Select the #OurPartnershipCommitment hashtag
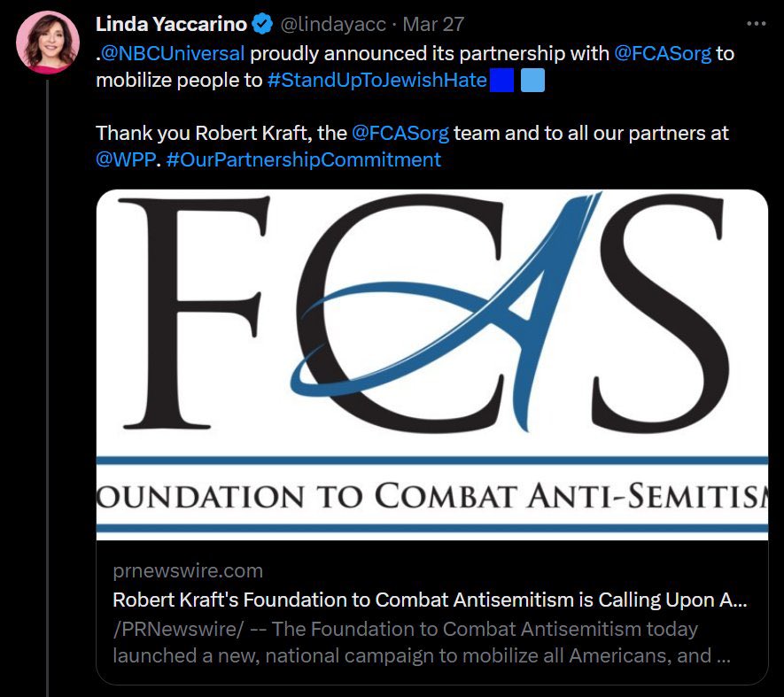The height and width of the screenshot is (697, 784). coord(303,160)
